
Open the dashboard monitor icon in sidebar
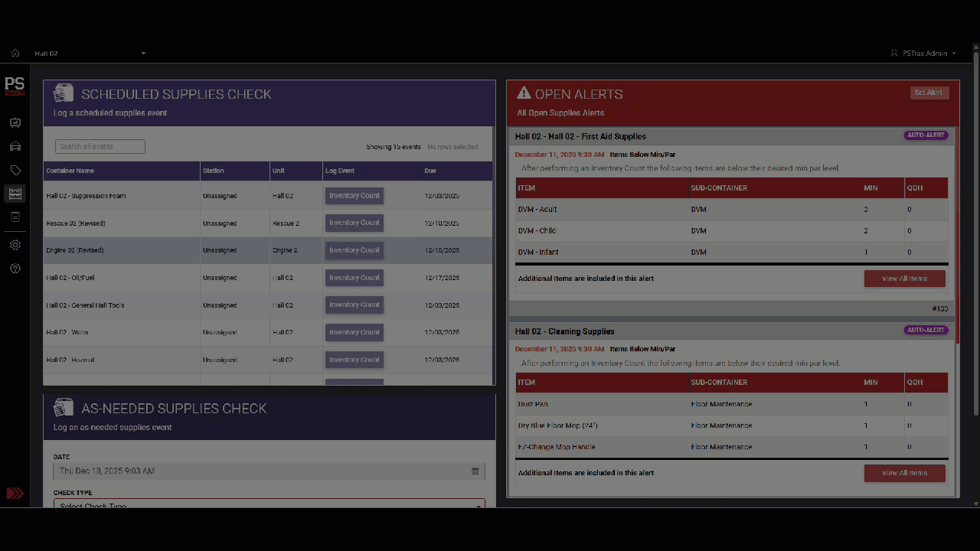(x=15, y=122)
